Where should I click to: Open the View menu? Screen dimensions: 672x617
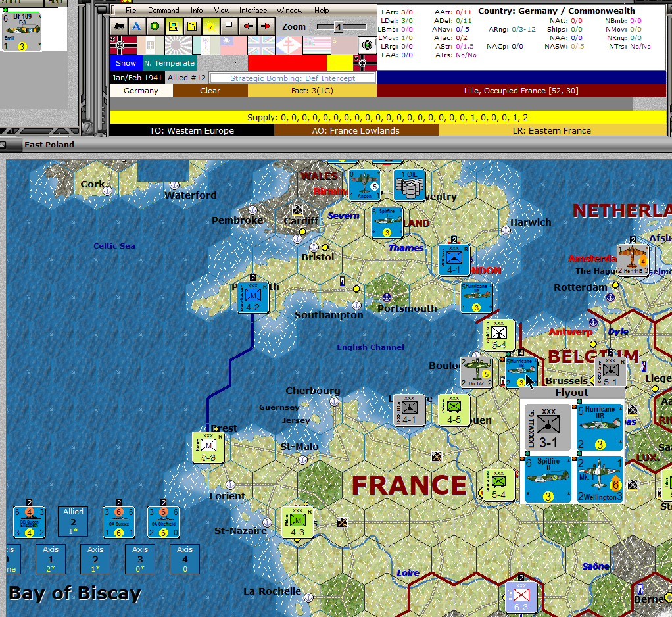222,11
